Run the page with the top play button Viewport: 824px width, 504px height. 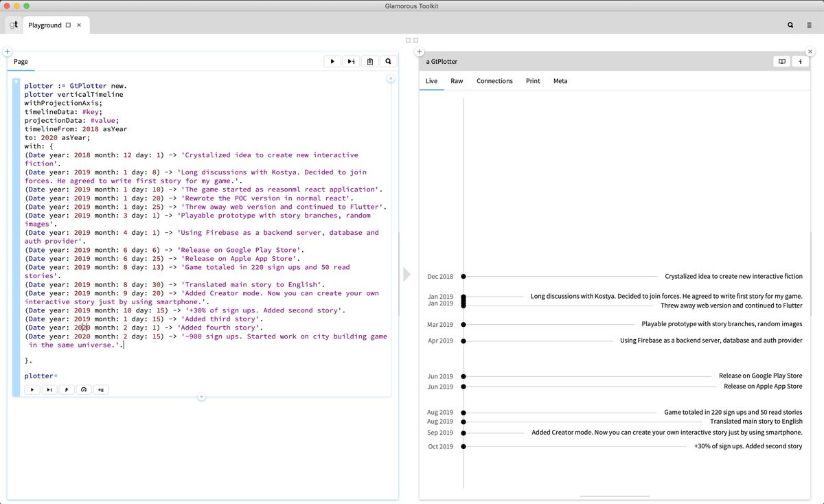point(332,62)
